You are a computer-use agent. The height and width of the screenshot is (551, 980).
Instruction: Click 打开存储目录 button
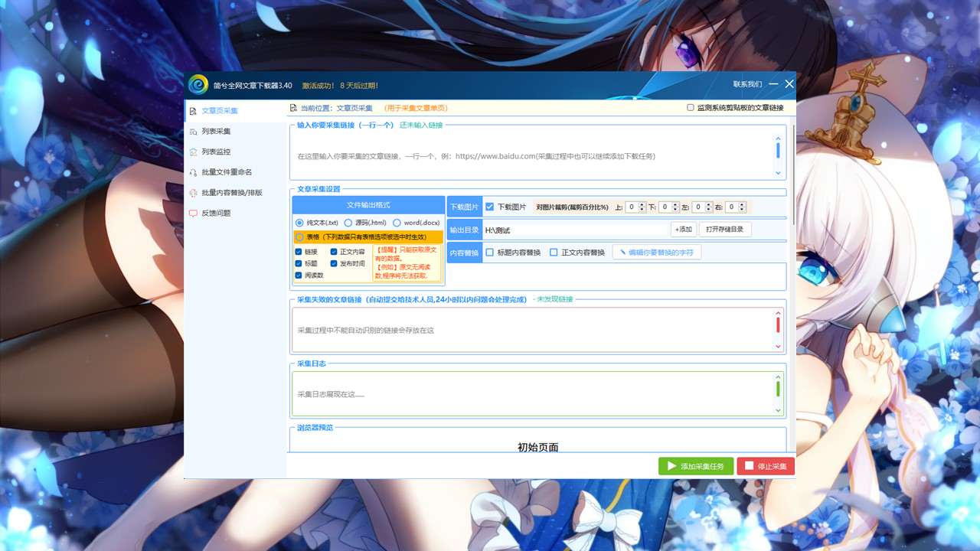725,230
